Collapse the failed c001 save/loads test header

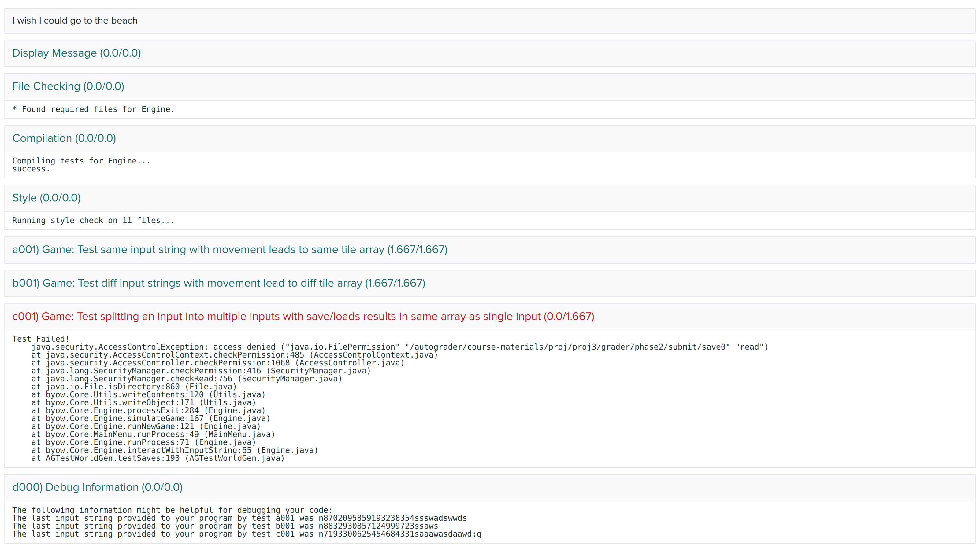click(x=303, y=317)
